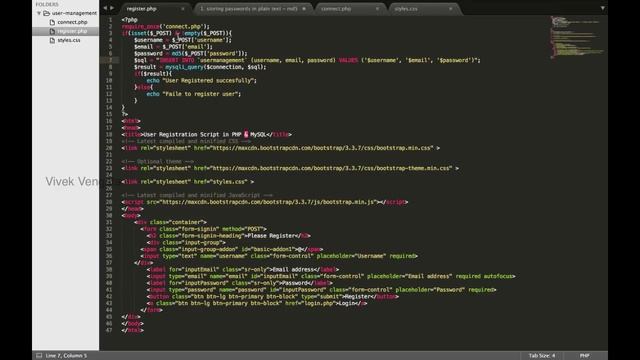
Task: Click the <?php opening tag
Action: pos(129,20)
